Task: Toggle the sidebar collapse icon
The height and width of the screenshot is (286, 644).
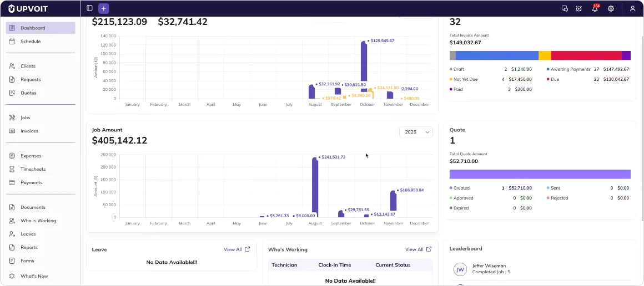Action: pos(89,8)
